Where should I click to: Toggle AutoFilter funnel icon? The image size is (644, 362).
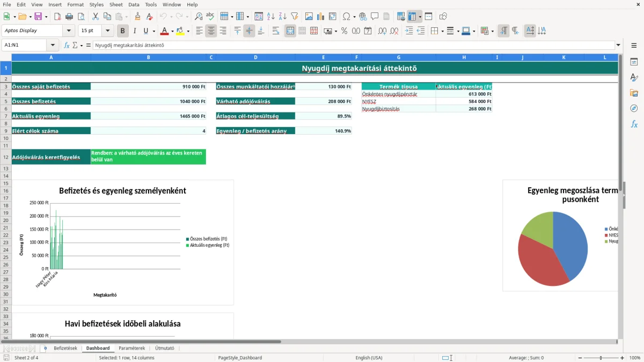[x=295, y=17]
